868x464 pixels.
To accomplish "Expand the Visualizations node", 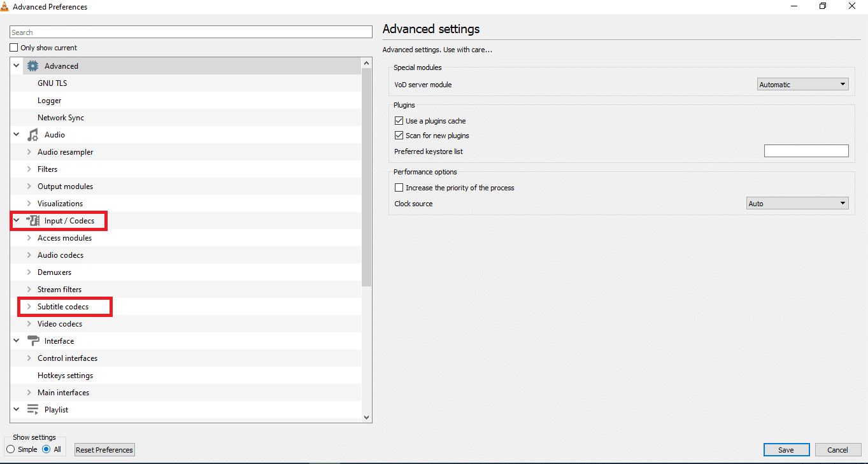I will pos(29,204).
